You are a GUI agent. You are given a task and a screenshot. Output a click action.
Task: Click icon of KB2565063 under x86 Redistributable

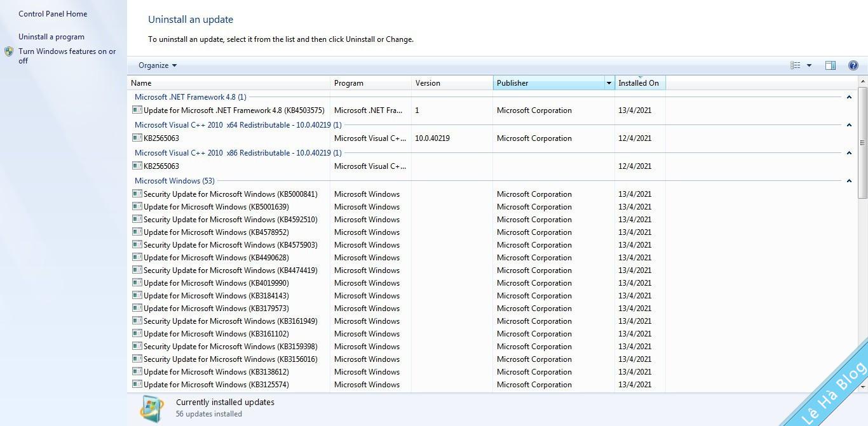pos(137,166)
